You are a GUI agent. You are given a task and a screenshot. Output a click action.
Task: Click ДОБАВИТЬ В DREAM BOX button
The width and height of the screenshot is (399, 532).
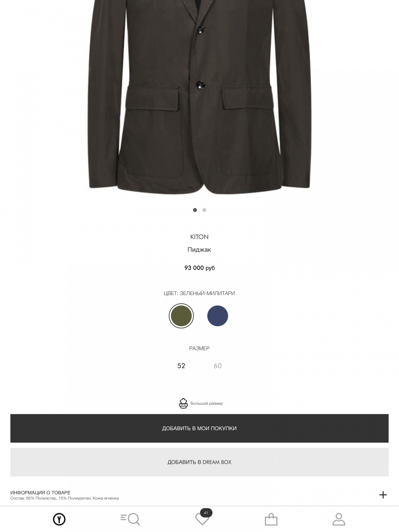[199, 462]
